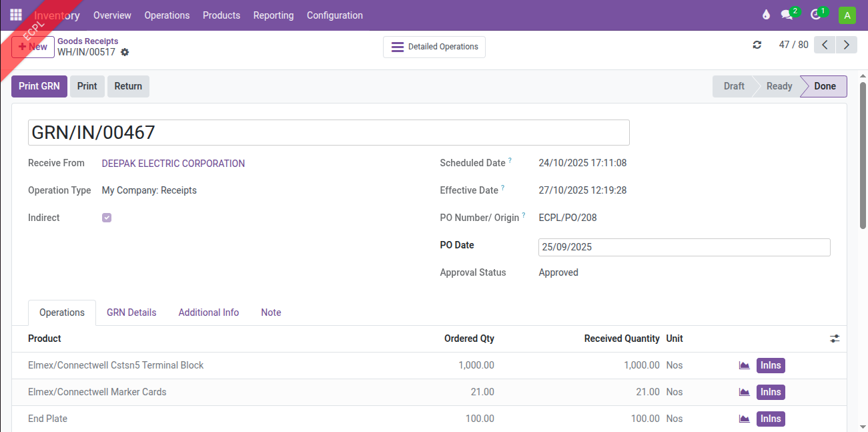Open the activities clock icon
This screenshot has width=868, height=432.
point(815,15)
